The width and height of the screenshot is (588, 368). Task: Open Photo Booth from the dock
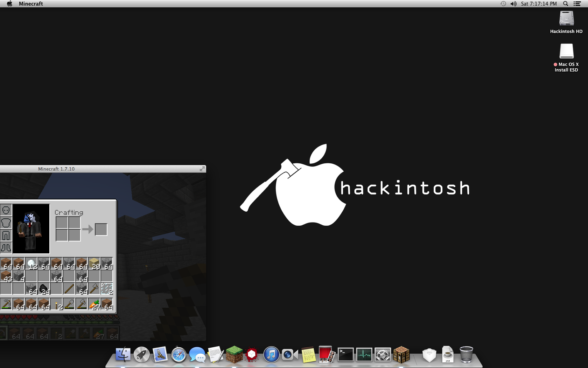click(x=327, y=355)
